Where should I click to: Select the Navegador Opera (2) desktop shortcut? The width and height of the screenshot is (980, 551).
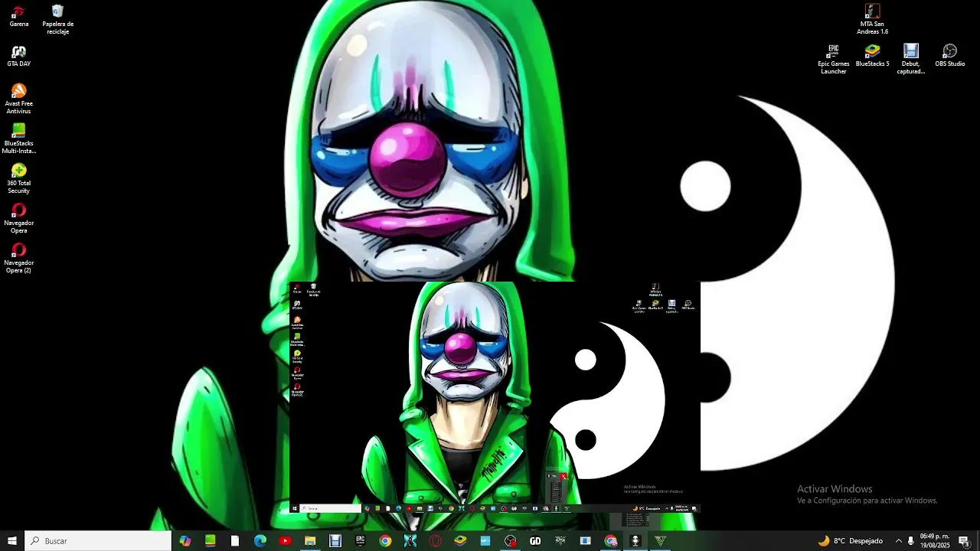click(x=18, y=258)
